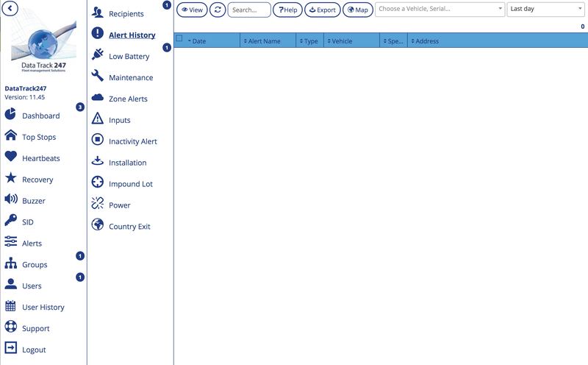Viewport: 588px width, 365px height.
Task: Open the Heartbeats menu item
Action: (x=41, y=158)
